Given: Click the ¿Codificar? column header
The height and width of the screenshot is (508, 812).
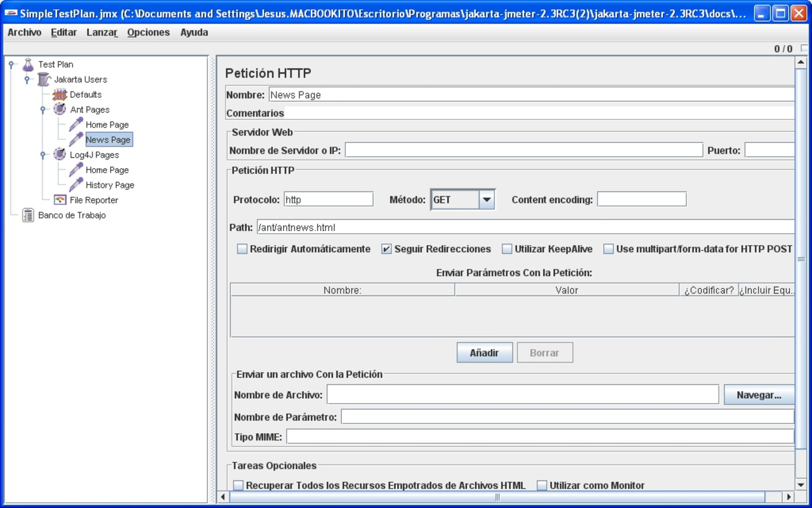Looking at the screenshot, I should pos(709,290).
